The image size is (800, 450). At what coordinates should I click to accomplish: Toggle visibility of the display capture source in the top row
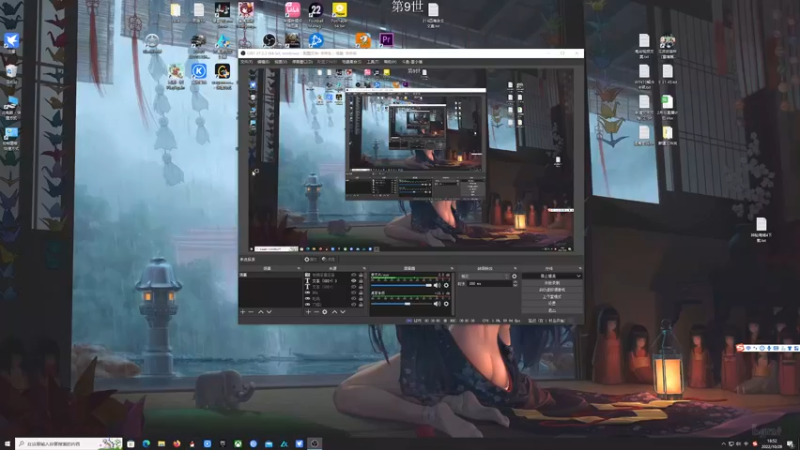354,275
